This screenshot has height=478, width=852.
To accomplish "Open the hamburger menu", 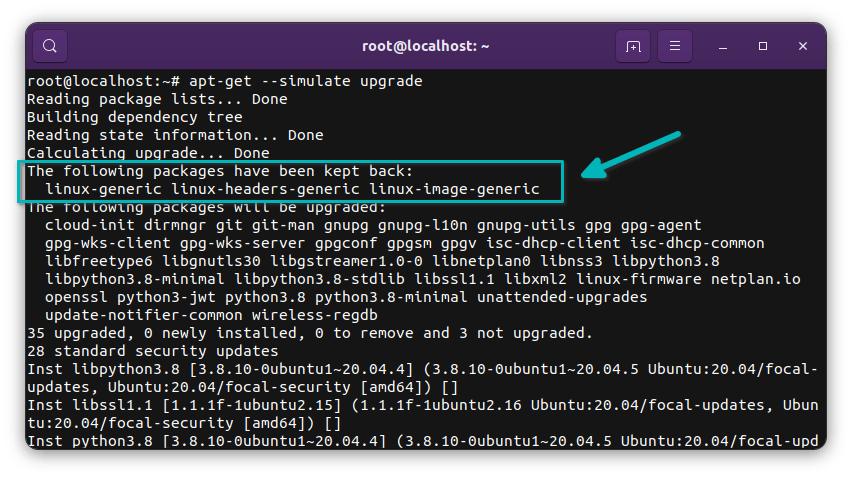I will click(676, 46).
